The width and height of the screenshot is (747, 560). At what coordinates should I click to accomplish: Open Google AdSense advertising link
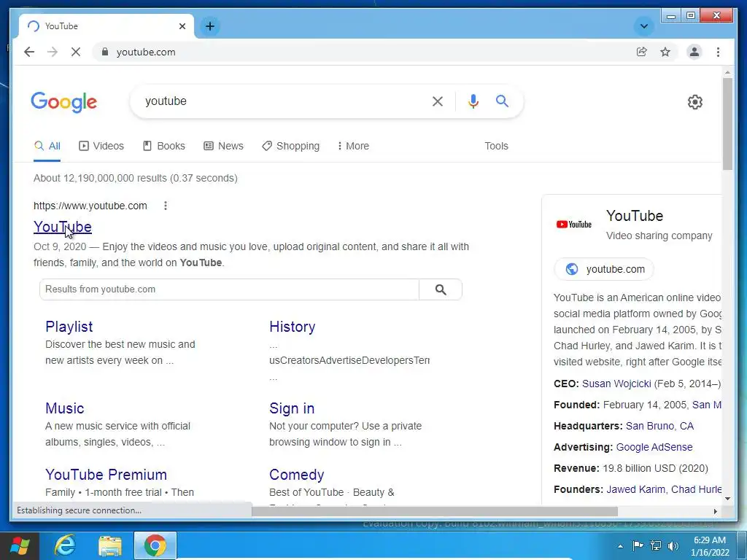(x=654, y=447)
